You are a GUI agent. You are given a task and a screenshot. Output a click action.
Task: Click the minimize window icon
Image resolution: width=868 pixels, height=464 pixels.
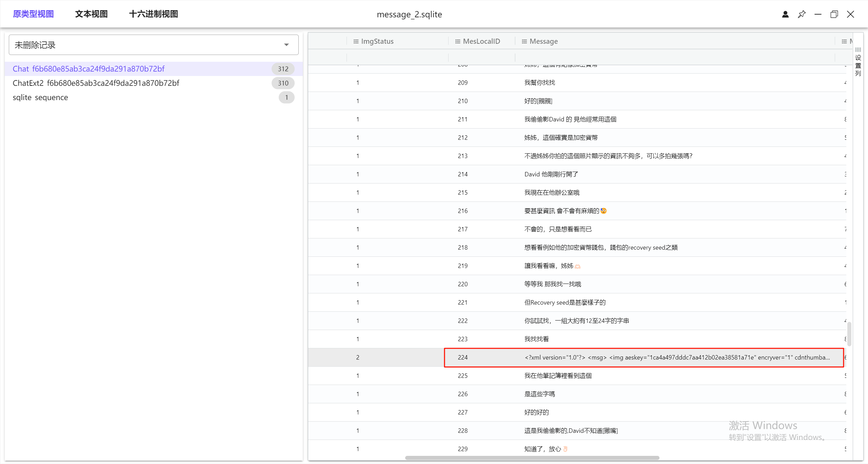pos(818,14)
